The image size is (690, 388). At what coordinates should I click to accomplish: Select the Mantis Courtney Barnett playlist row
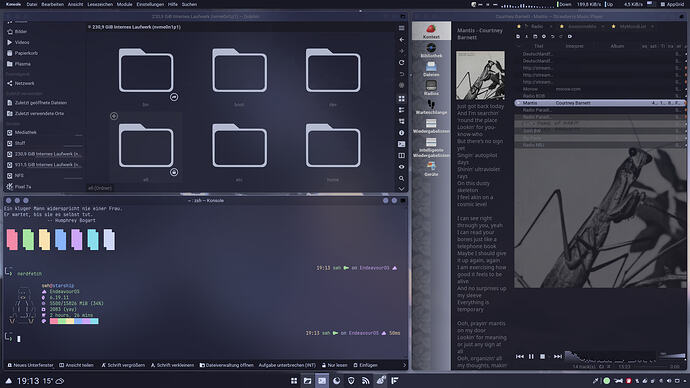600,103
